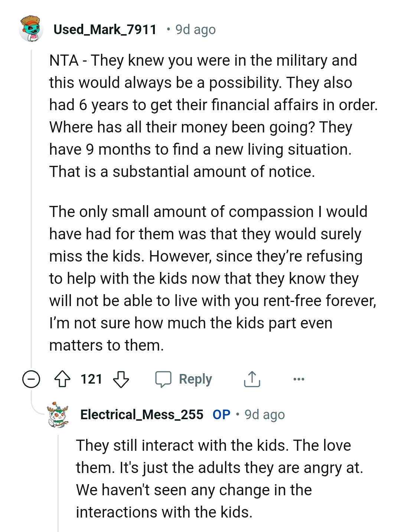Viewport: 401px width, 532px height.
Task: Downvote the comment with 121 votes
Action: click(121, 379)
